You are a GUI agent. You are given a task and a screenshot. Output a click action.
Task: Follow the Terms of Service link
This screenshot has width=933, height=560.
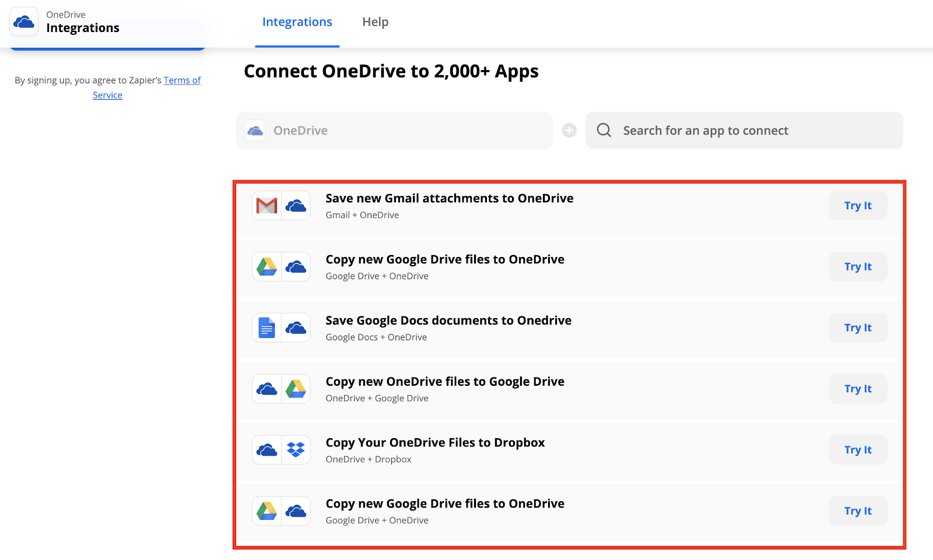tap(146, 87)
